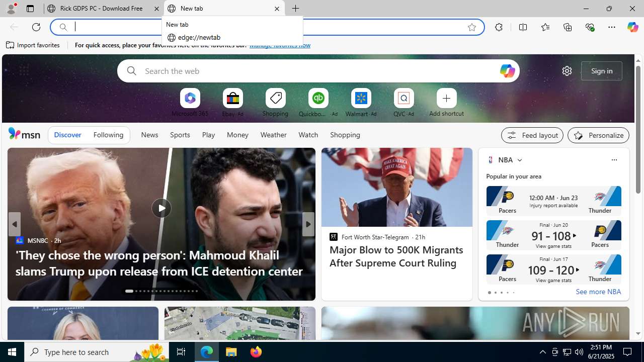Focus the Search the web field
Viewport: 644px width, 362px height.
coord(318,71)
